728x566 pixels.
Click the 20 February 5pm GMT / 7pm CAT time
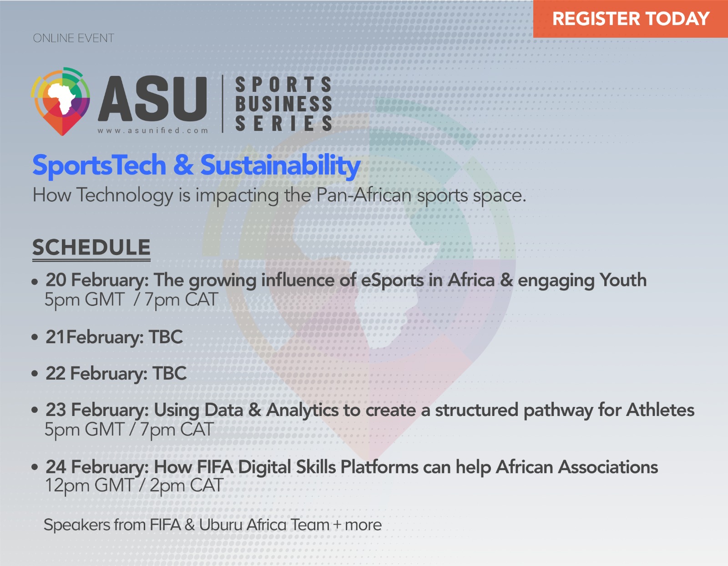(x=131, y=300)
